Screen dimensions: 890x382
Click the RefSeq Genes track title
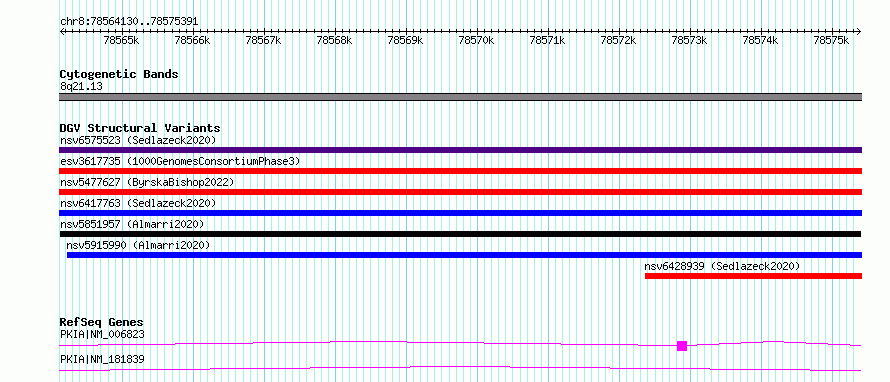tap(102, 322)
